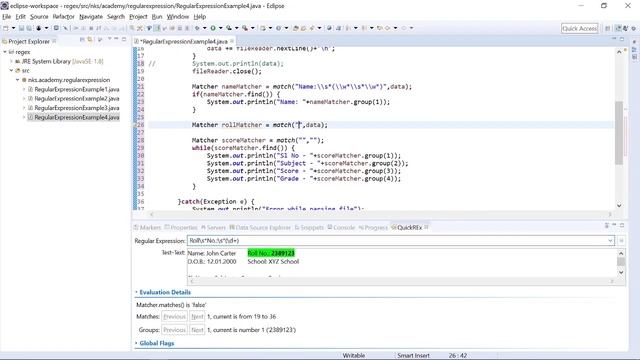Open the Navigate menu
The image size is (640, 360).
tap(91, 17)
